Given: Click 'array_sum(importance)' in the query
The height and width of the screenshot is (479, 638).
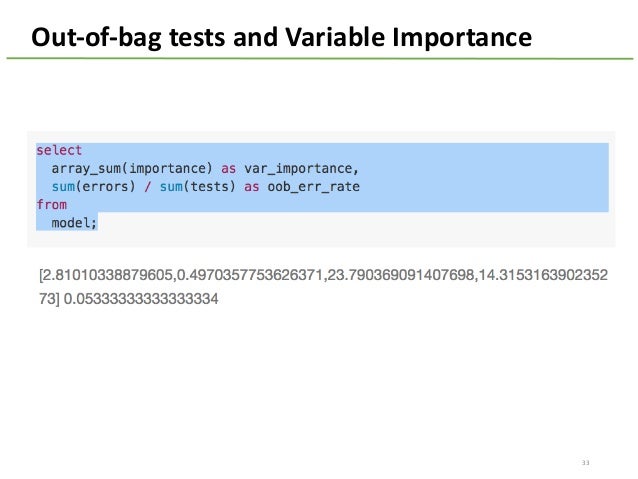Looking at the screenshot, I should [x=132, y=168].
